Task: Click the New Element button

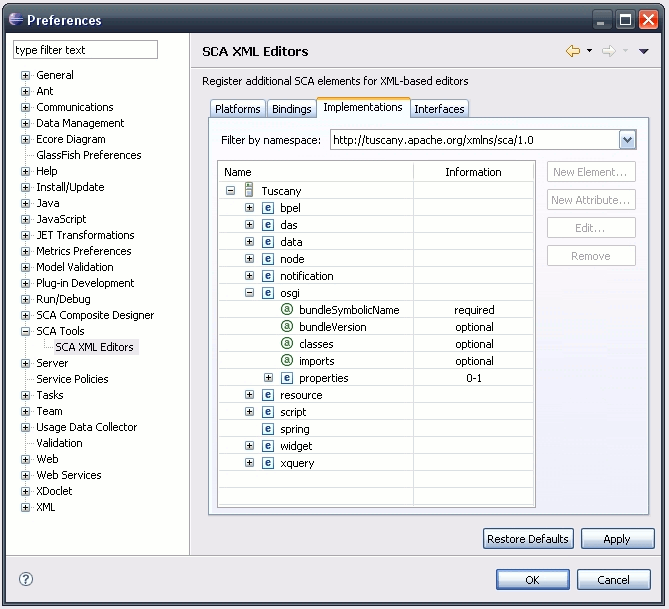Action: (591, 172)
